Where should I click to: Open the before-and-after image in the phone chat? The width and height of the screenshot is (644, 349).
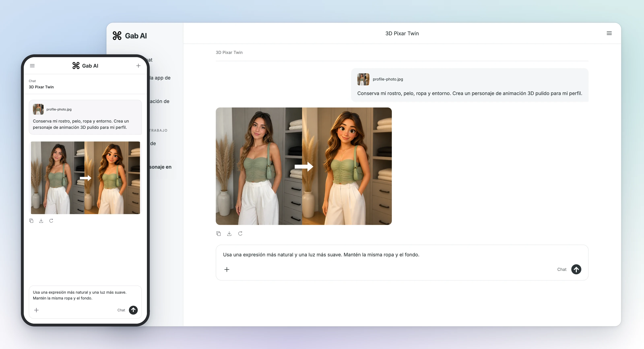tap(86, 178)
